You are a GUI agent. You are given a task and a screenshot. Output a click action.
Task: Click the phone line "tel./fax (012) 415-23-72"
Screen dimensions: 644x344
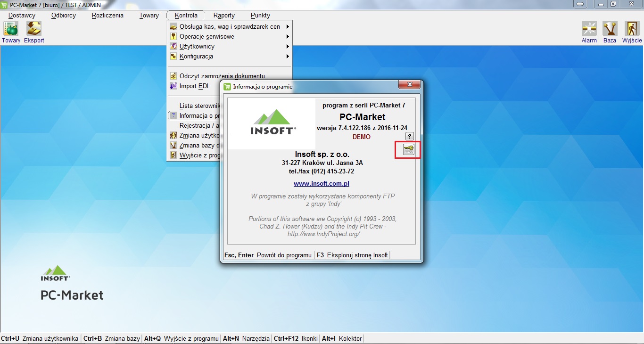point(322,172)
